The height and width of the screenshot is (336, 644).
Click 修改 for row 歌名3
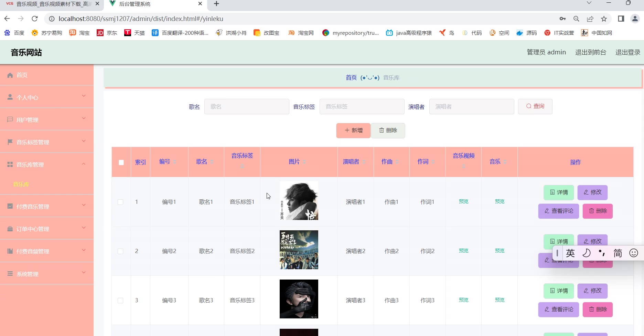coord(592,291)
